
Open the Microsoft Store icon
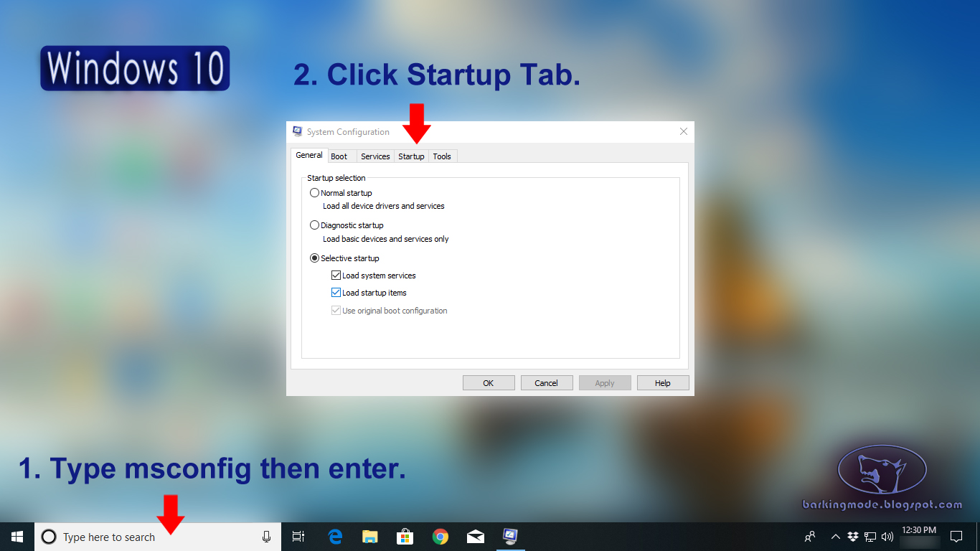(x=405, y=536)
